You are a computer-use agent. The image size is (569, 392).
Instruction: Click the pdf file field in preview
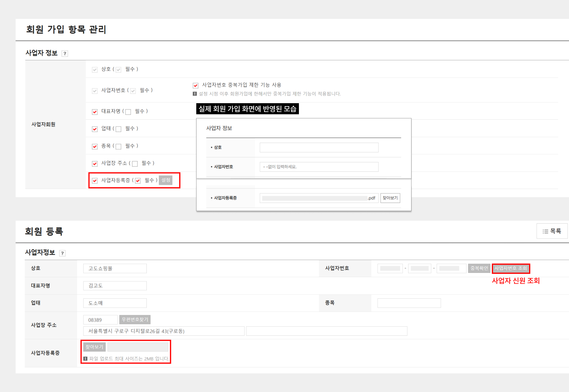319,198
